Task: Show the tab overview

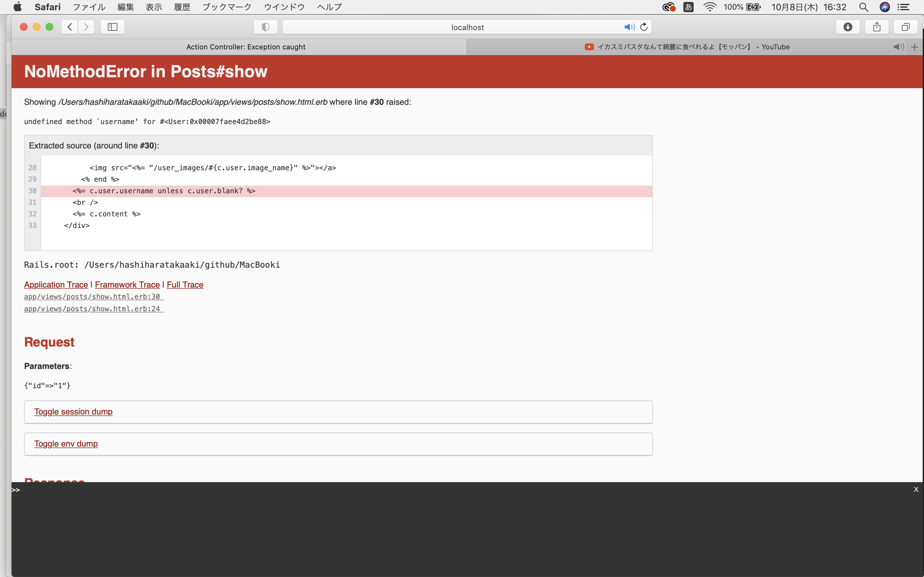Action: (905, 27)
